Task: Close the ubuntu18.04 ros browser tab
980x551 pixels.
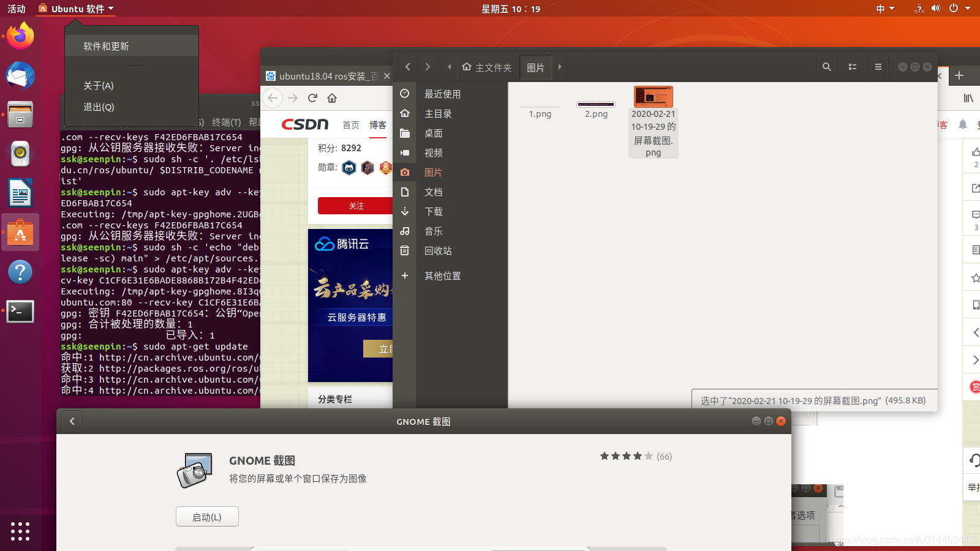Action: pos(386,76)
